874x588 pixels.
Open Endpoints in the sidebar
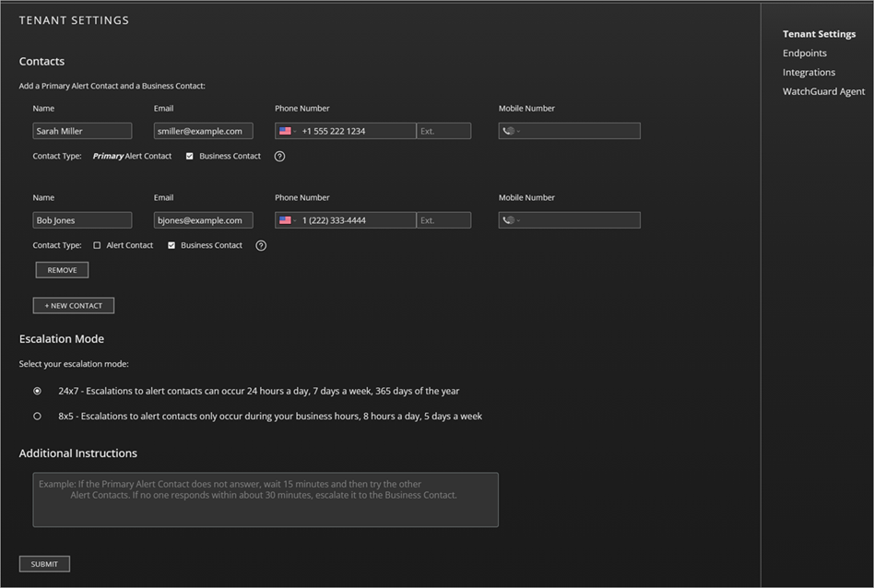(804, 53)
